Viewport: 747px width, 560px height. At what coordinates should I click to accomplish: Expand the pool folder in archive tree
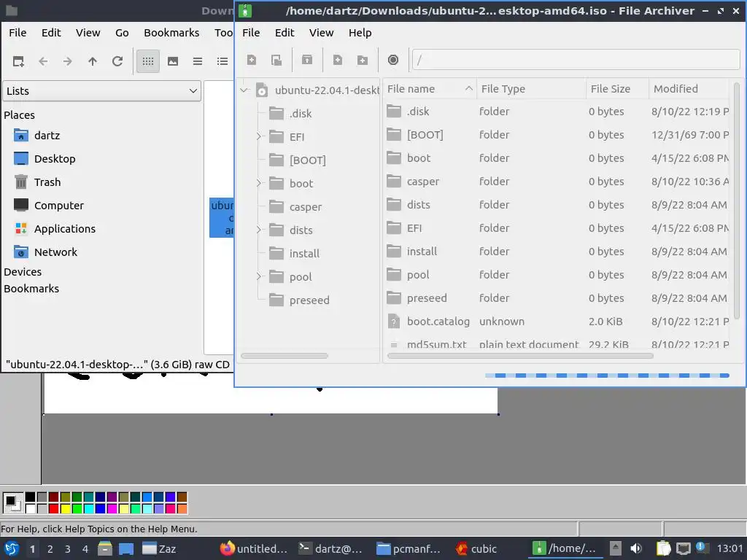[259, 276]
